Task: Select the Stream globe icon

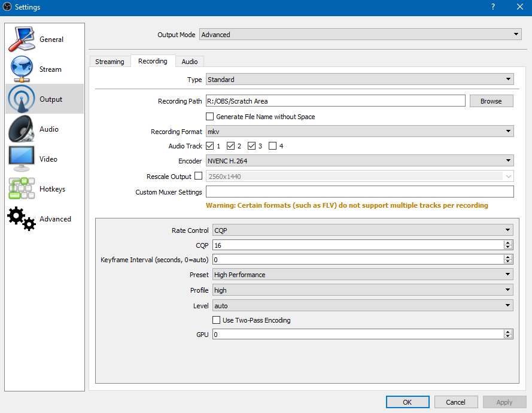Action: (22, 69)
